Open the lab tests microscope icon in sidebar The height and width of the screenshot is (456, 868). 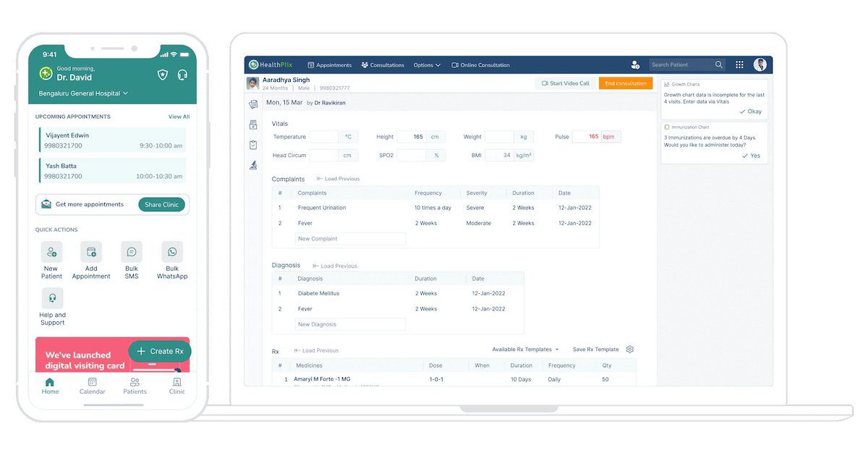coord(253,165)
